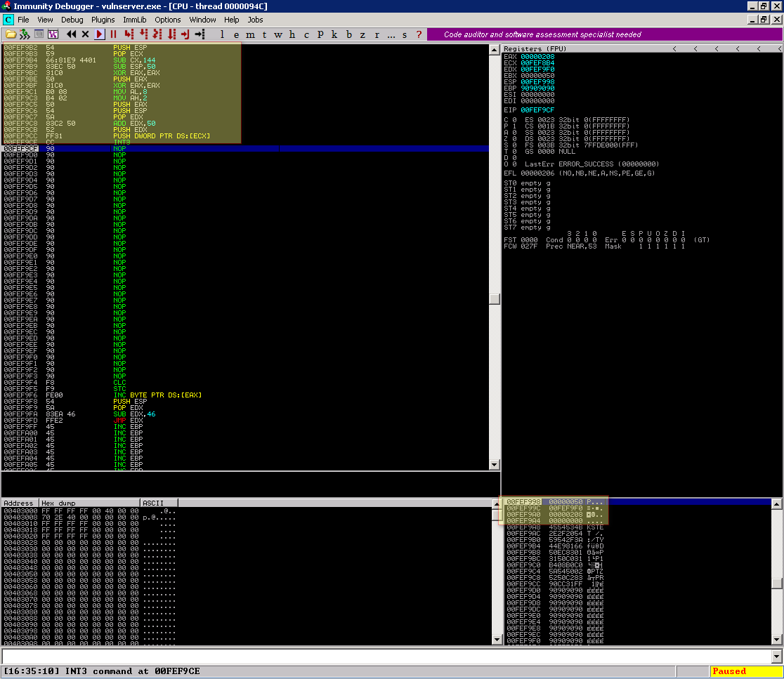Viewport: 784px width, 679px height.
Task: Open Executable modules via 'e' button
Action: pos(236,34)
